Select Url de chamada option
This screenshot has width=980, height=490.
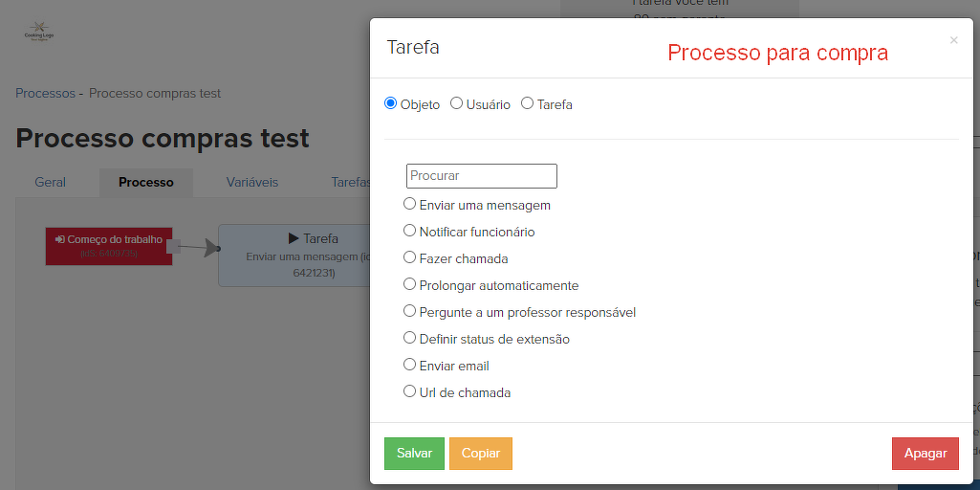click(x=409, y=391)
